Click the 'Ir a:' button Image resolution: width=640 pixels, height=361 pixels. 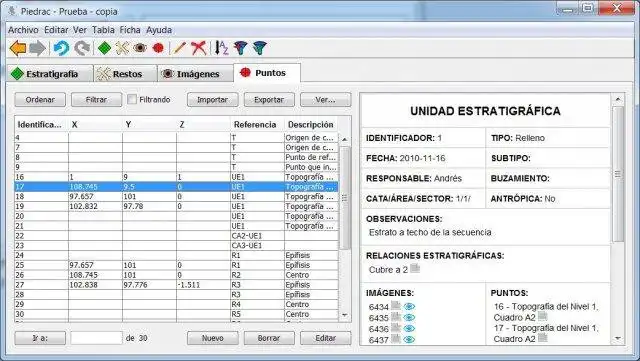[x=40, y=338]
